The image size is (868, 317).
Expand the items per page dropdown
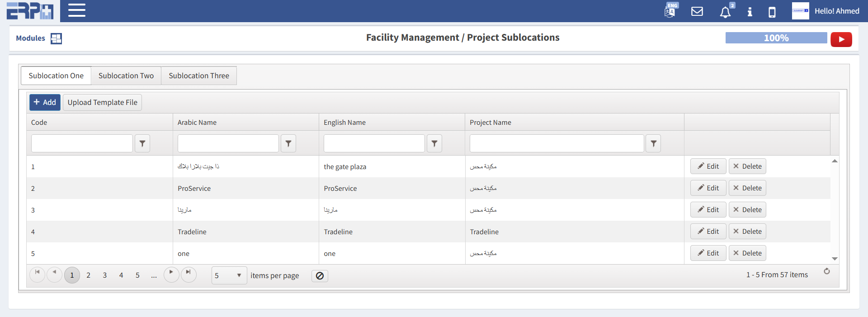[239, 275]
